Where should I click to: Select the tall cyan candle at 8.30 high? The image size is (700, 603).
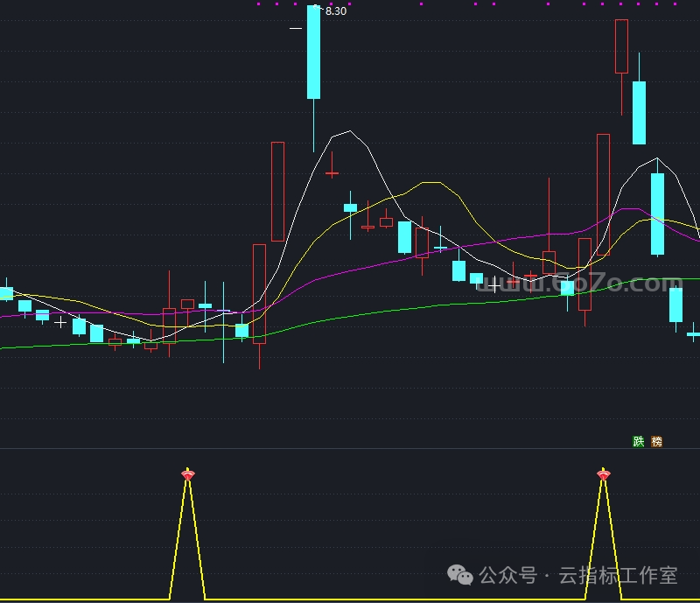[314, 52]
